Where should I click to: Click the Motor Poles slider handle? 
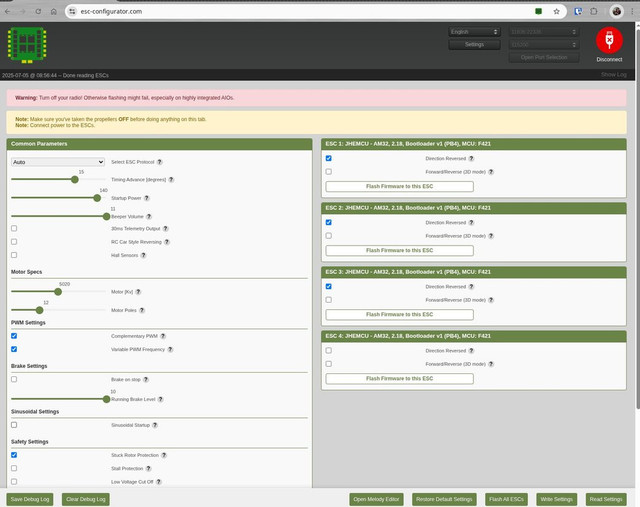click(x=40, y=310)
